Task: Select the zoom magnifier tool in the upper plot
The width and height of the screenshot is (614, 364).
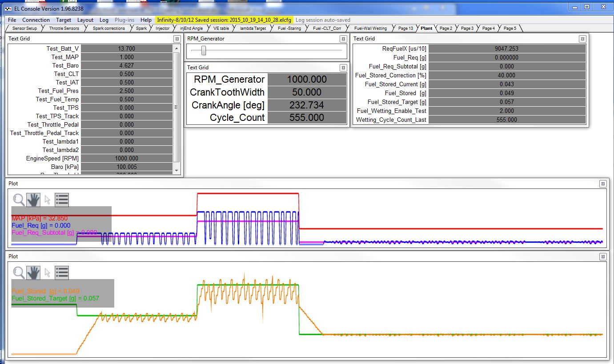Action: (19, 200)
